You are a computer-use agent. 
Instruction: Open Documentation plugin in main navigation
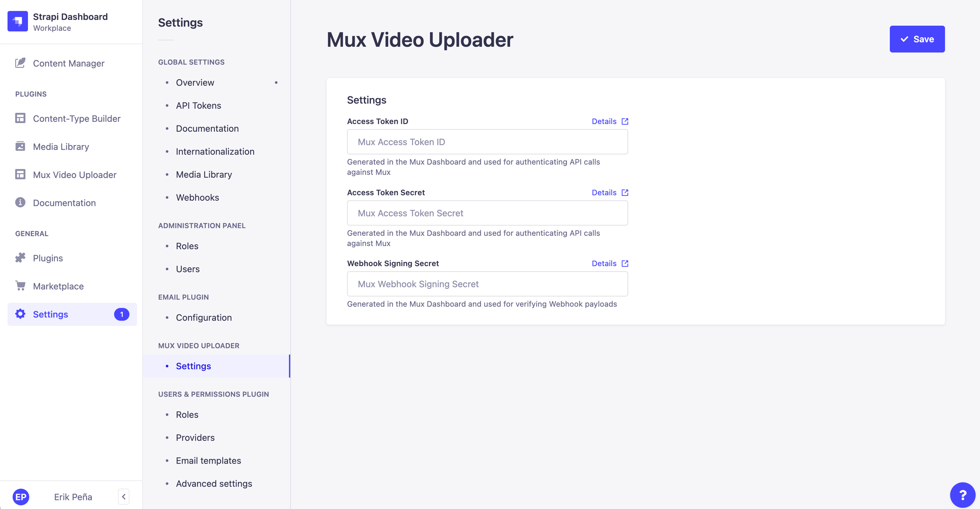pos(72,203)
